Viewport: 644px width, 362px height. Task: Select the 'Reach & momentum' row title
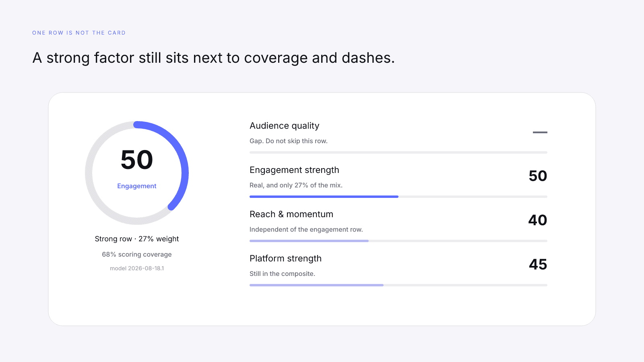tap(291, 214)
